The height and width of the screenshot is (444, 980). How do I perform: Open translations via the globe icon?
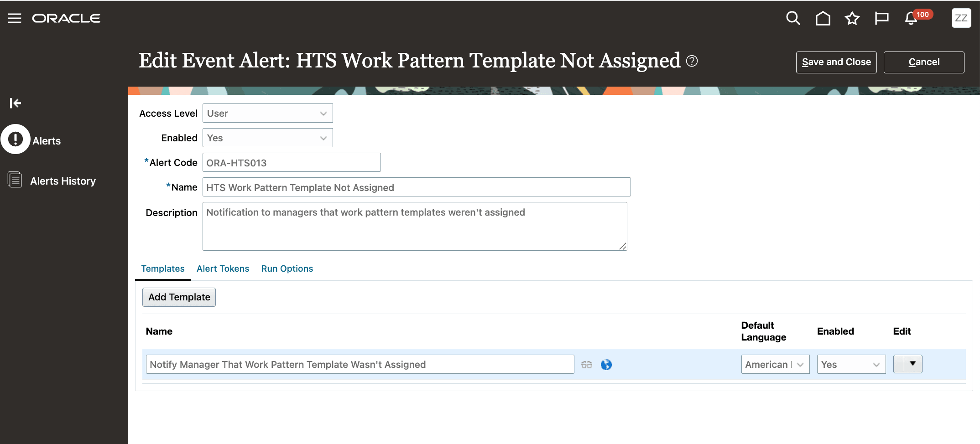(x=607, y=364)
